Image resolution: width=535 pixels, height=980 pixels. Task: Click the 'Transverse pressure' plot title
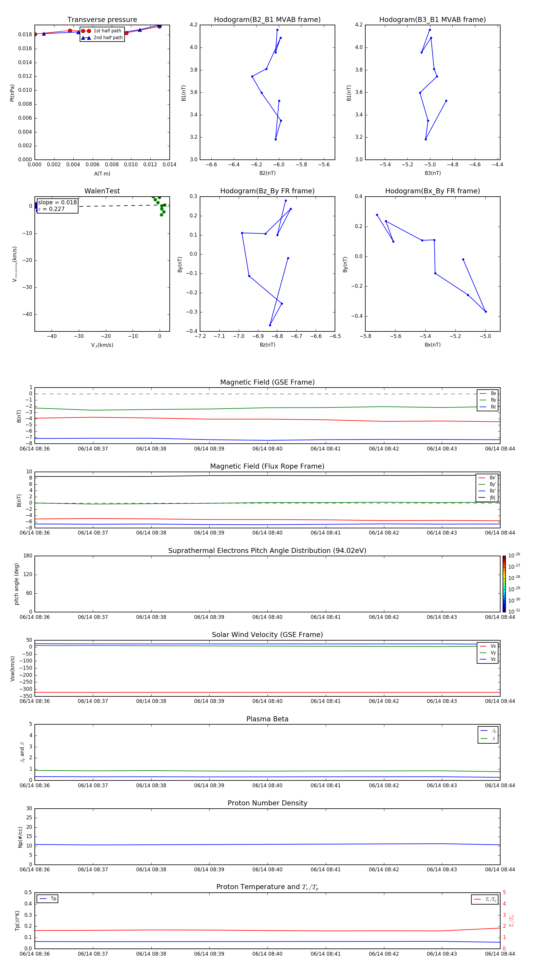(102, 20)
